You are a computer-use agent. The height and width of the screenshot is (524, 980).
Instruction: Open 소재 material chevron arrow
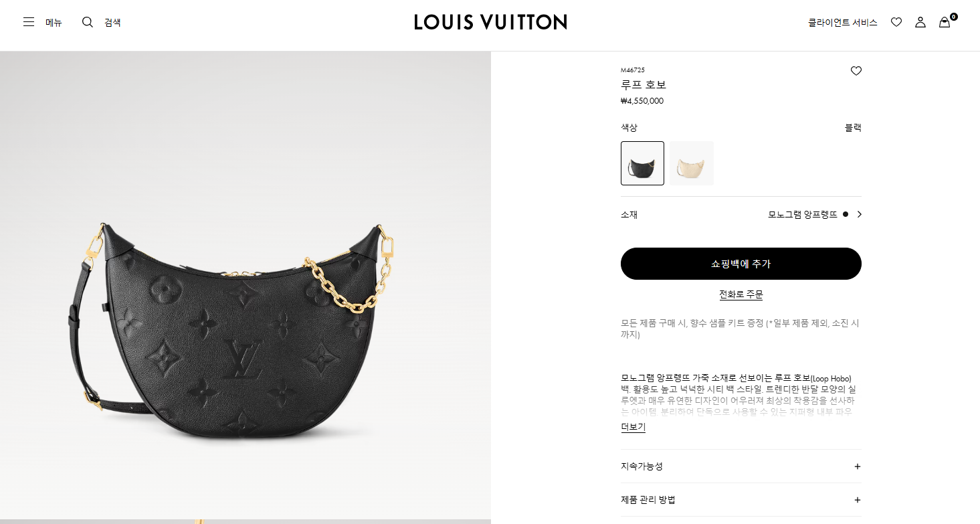point(860,214)
